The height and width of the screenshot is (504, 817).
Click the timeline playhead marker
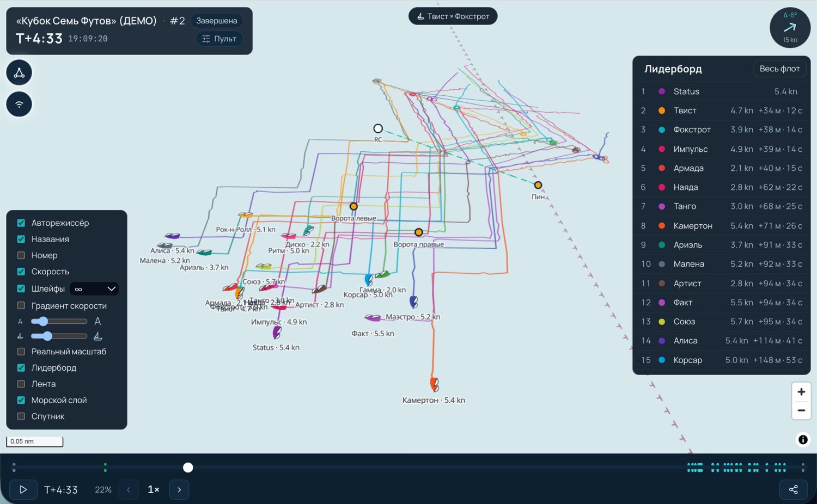point(188,468)
